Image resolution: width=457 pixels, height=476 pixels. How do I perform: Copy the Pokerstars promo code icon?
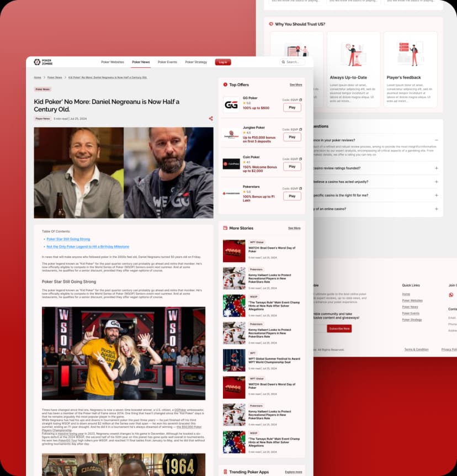click(x=300, y=188)
